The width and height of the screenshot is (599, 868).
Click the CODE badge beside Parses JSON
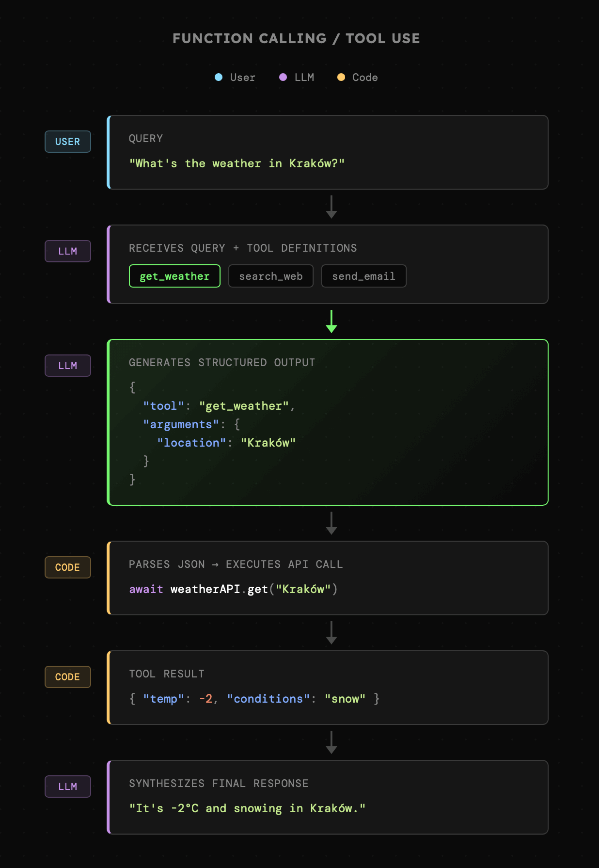pyautogui.click(x=68, y=567)
